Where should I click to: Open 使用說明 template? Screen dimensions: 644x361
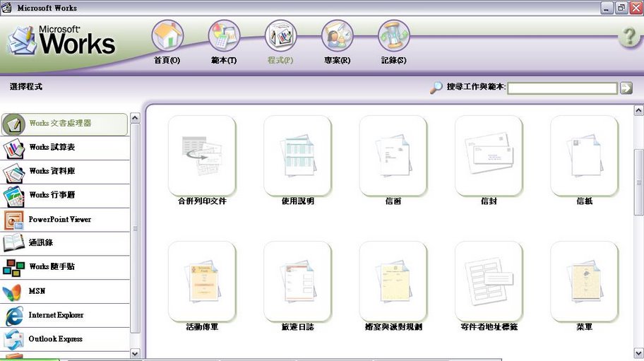pos(297,155)
